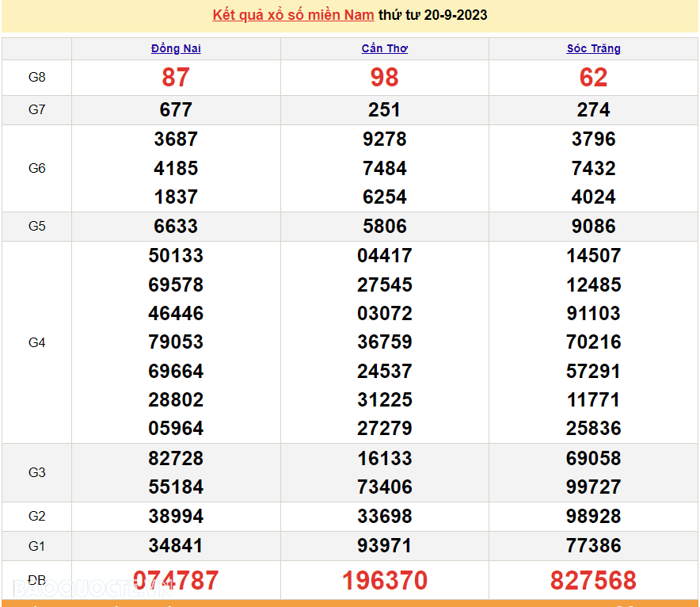Click Sóc Trăng's G8 result 62
700x607 pixels.
(593, 78)
